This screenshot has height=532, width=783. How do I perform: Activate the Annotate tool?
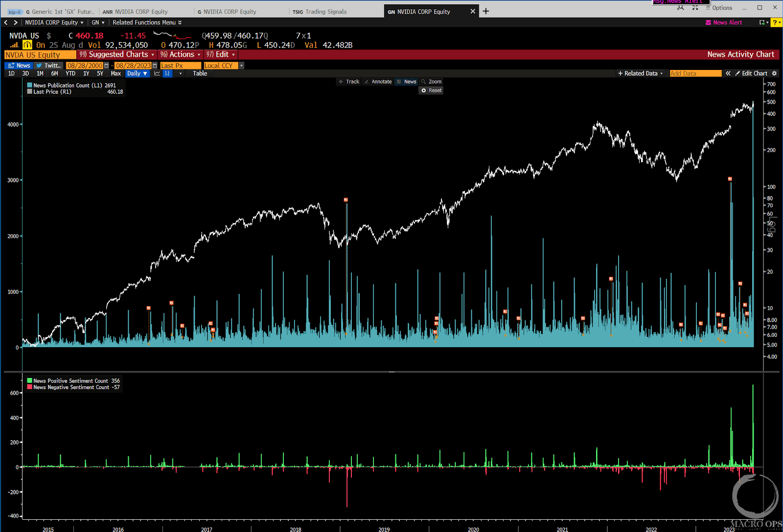[378, 82]
